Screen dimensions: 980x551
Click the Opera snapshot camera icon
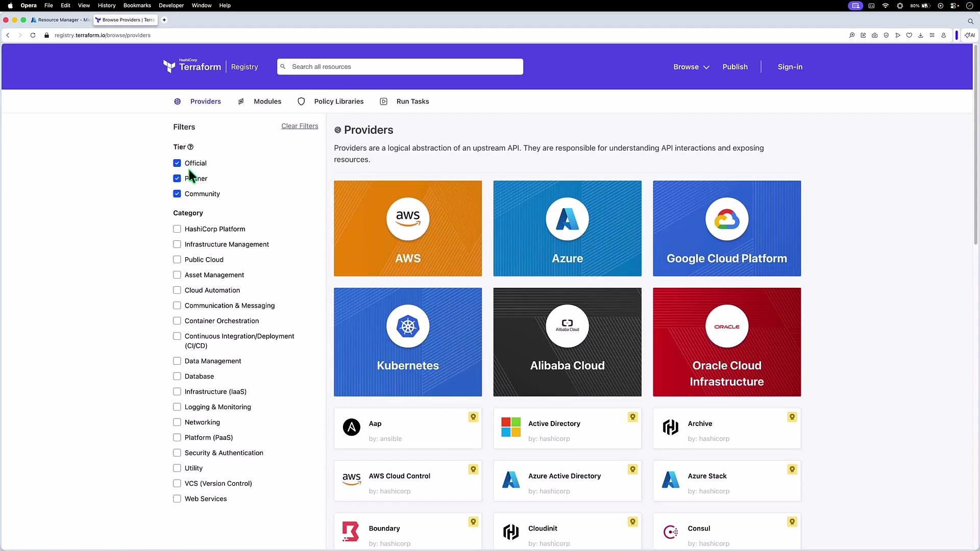tap(874, 35)
